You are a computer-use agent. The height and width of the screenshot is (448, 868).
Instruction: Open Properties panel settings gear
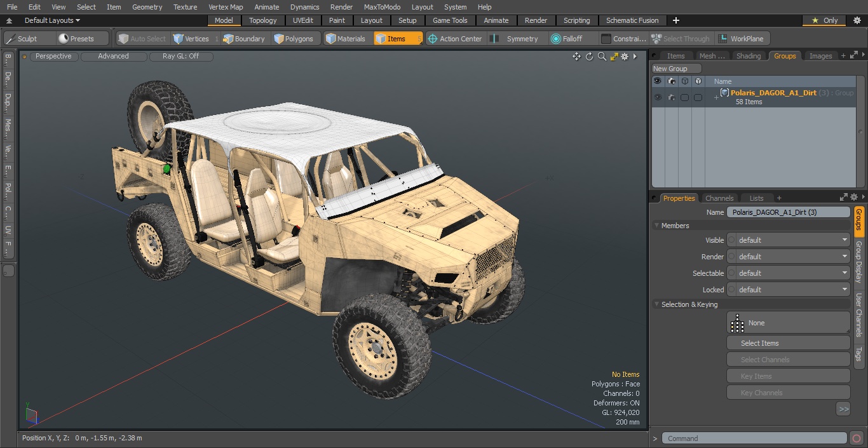[854, 198]
